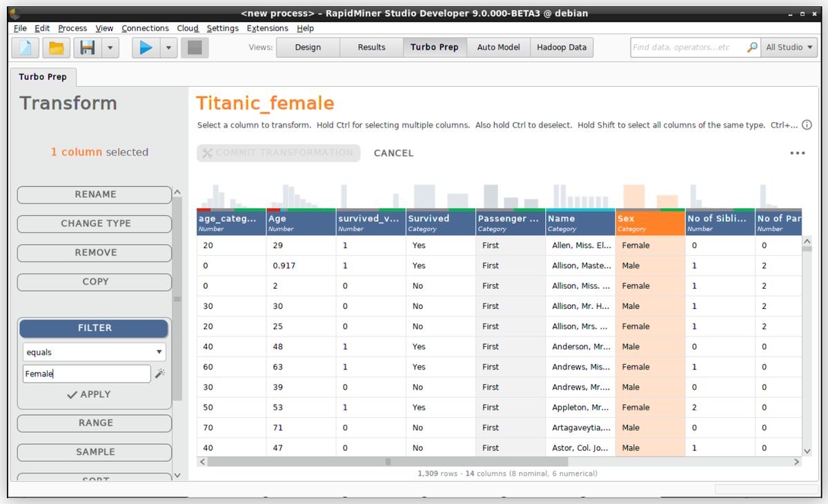Click the search magnifier icon
828x504 pixels.
[752, 48]
